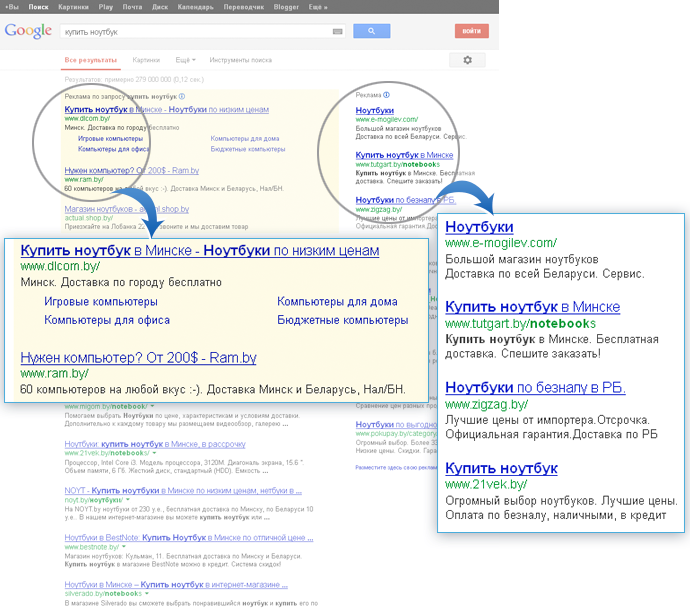The height and width of the screenshot is (608, 690).
Task: Open 'Календарь' in the top bar
Action: (195, 7)
